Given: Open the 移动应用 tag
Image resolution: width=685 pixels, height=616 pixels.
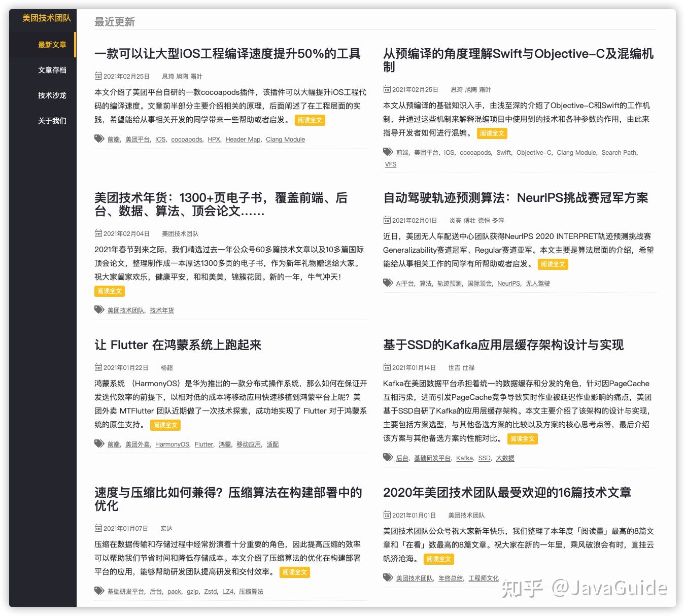Looking at the screenshot, I should point(249,444).
